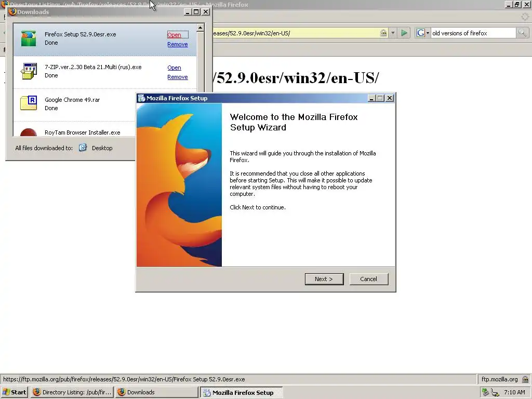Minimize the Mozilla Firefox Setup window
The width and height of the screenshot is (532, 399).
pyautogui.click(x=371, y=98)
